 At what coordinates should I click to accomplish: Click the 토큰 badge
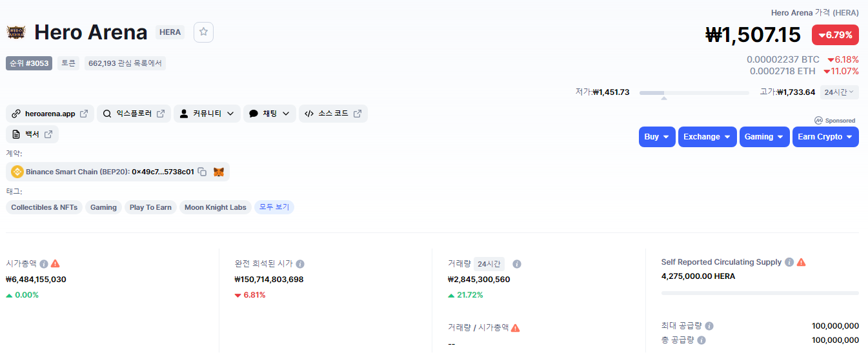pos(68,63)
